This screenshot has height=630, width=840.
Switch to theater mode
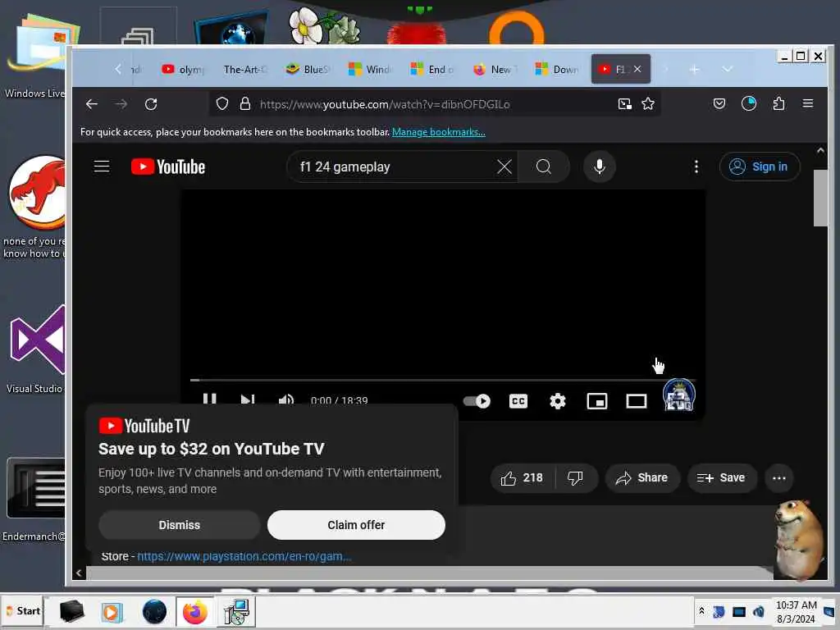pos(637,400)
